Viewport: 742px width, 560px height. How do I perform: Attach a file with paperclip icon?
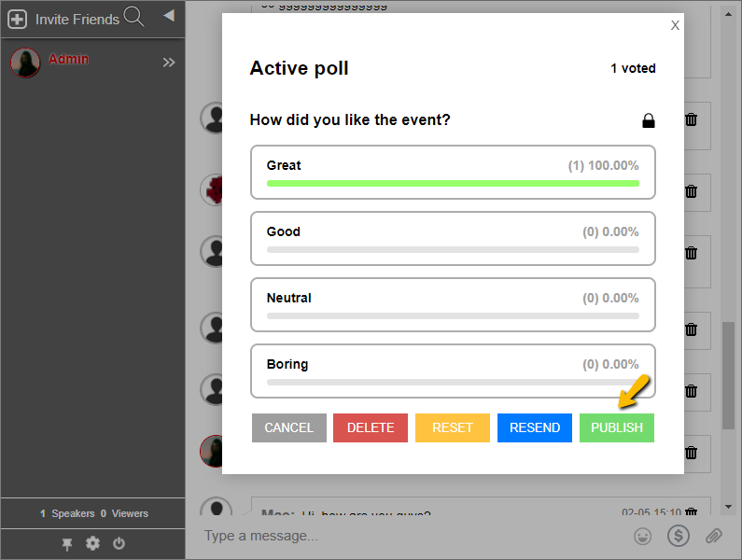point(714,536)
